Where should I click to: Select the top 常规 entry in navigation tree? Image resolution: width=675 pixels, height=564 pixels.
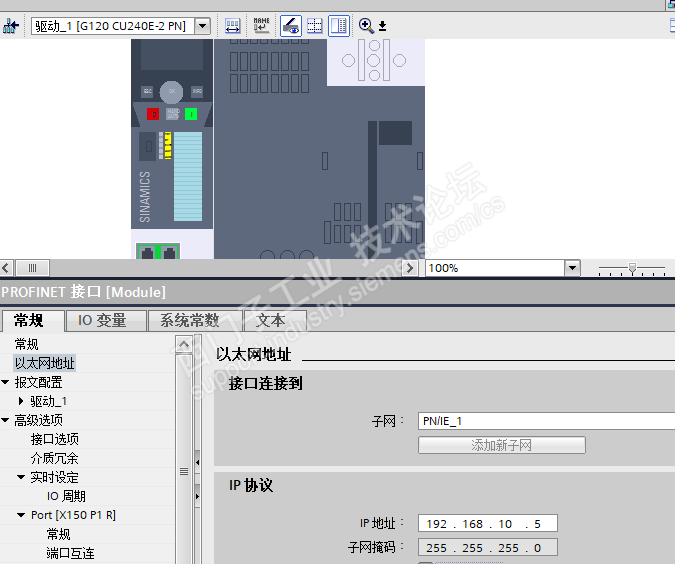tap(27, 344)
